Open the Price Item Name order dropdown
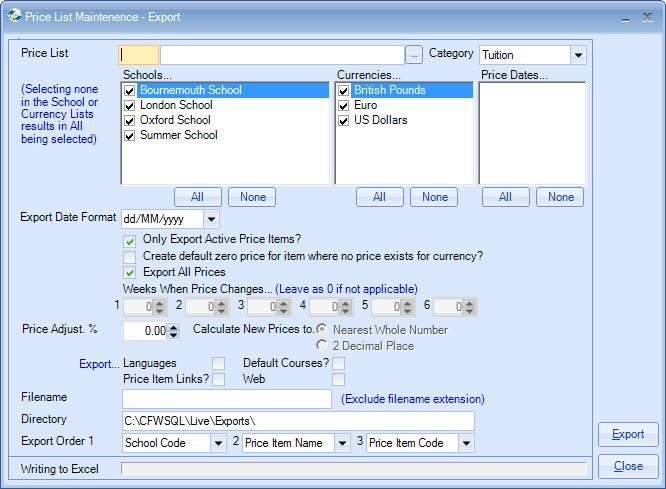Viewport: 666px width, 489px height. tap(342, 443)
